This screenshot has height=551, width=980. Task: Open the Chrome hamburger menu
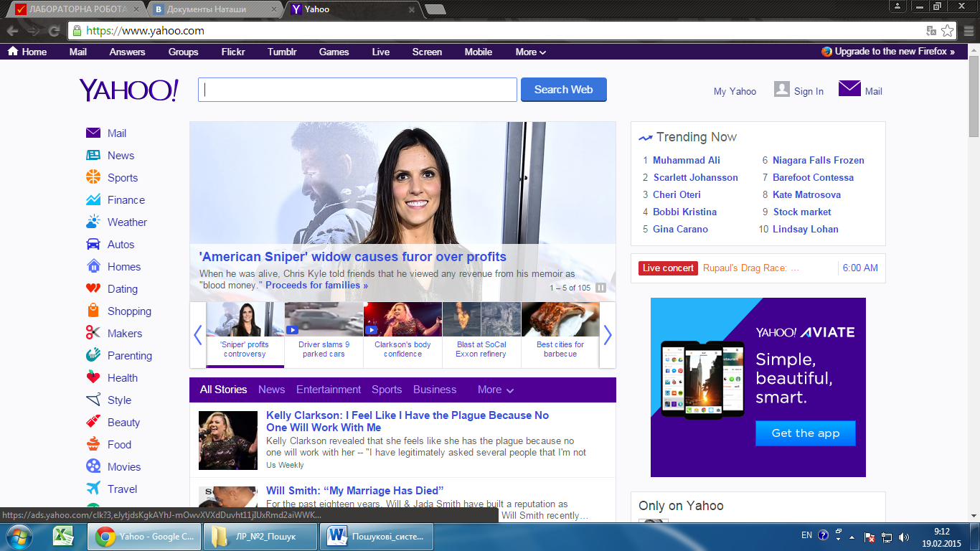tap(969, 31)
